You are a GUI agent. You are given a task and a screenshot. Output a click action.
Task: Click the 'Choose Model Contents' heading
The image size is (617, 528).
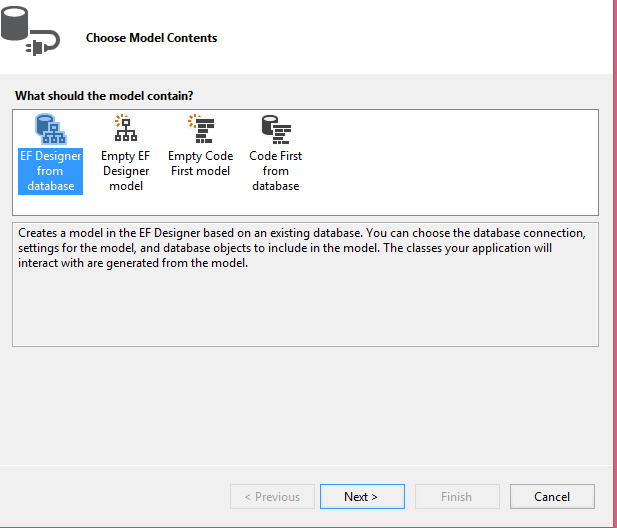[151, 38]
